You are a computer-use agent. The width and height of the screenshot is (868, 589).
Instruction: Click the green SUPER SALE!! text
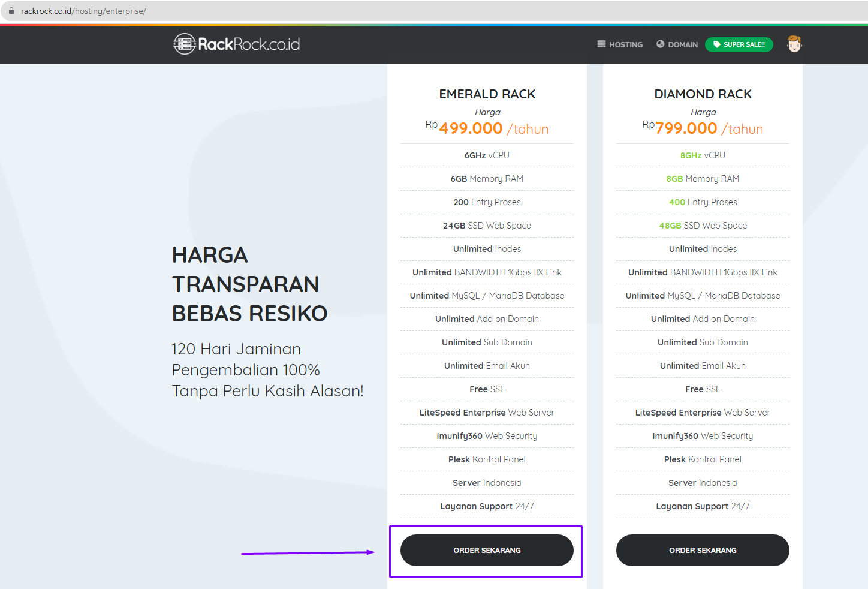click(744, 44)
